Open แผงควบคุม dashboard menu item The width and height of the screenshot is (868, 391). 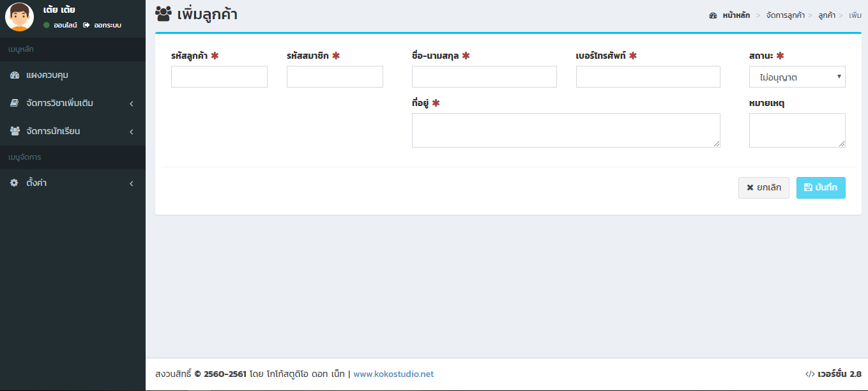73,75
